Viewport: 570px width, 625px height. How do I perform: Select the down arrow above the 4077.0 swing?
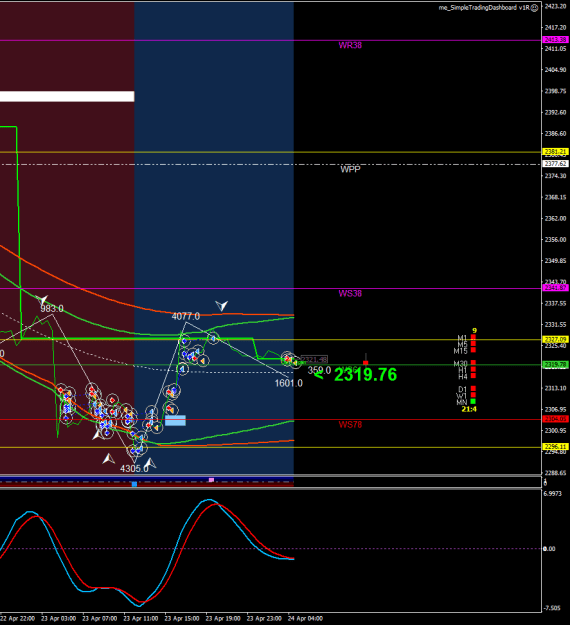click(x=222, y=306)
